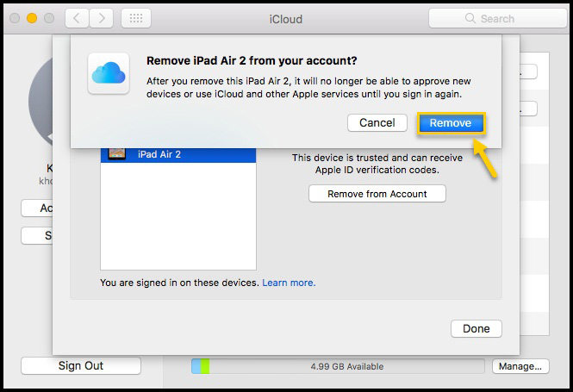Click the Sign Out button
The height and width of the screenshot is (392, 573).
click(81, 365)
